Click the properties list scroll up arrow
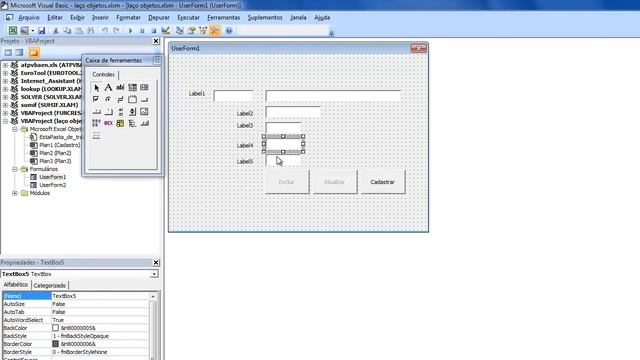 [x=153, y=296]
